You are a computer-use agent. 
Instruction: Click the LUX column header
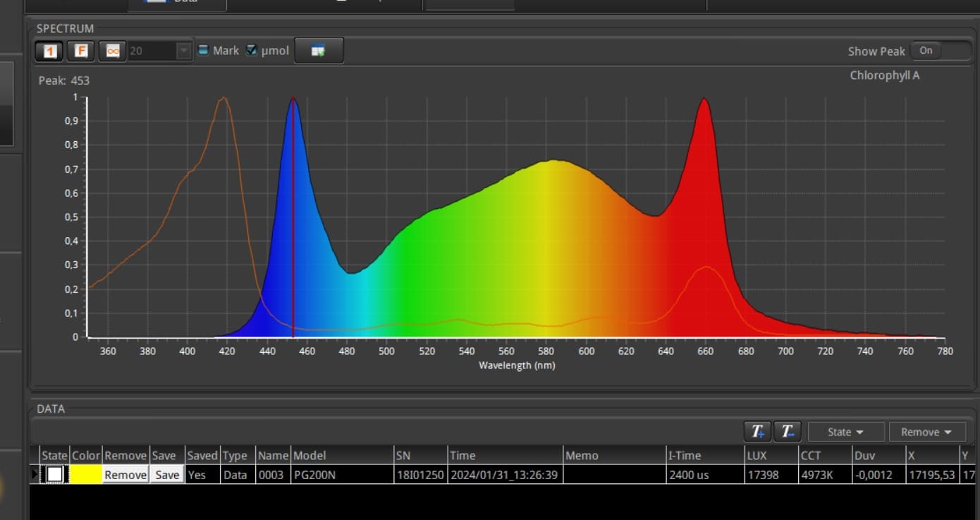[x=770, y=456]
